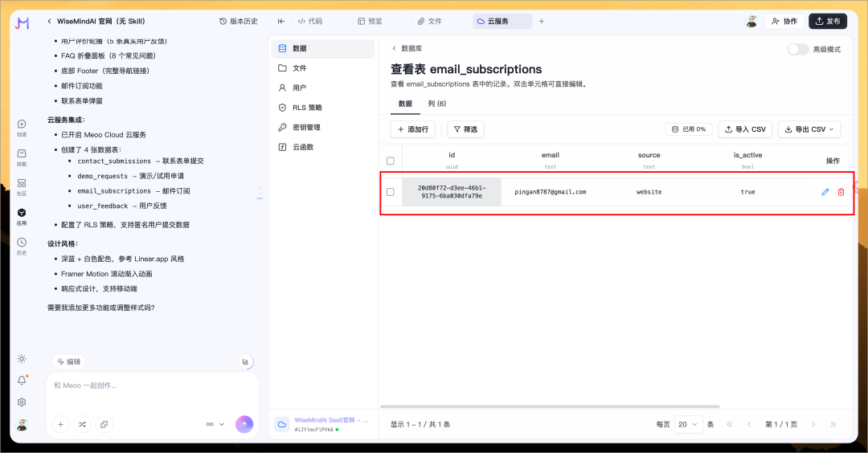The image size is (868, 453).
Task: Collapse the chat panel with the bar-arrow icon
Action: (281, 22)
